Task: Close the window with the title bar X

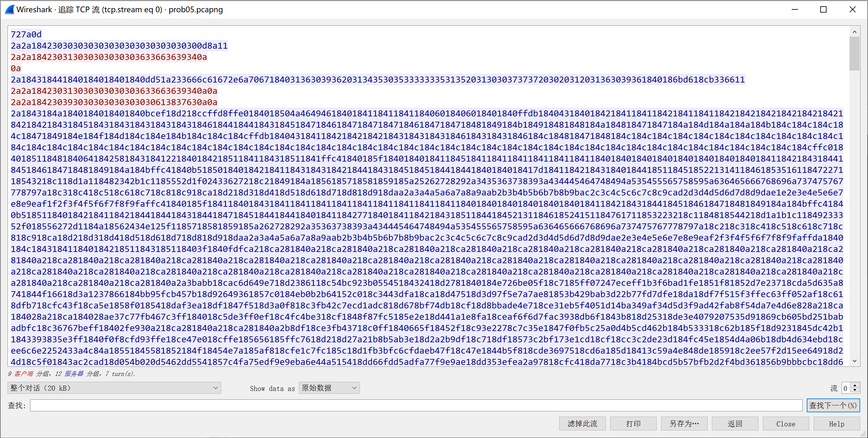Action: coord(853,9)
